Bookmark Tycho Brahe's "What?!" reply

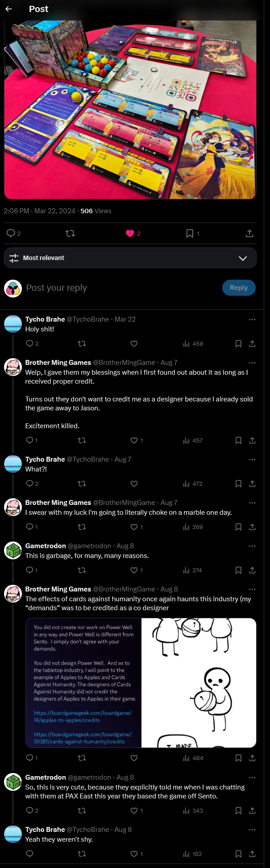tap(238, 484)
